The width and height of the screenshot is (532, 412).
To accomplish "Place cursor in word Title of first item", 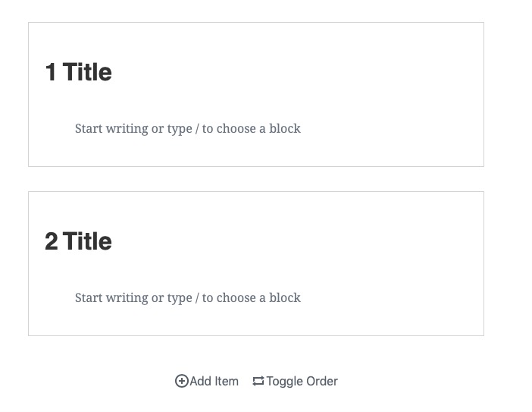I will click(87, 72).
